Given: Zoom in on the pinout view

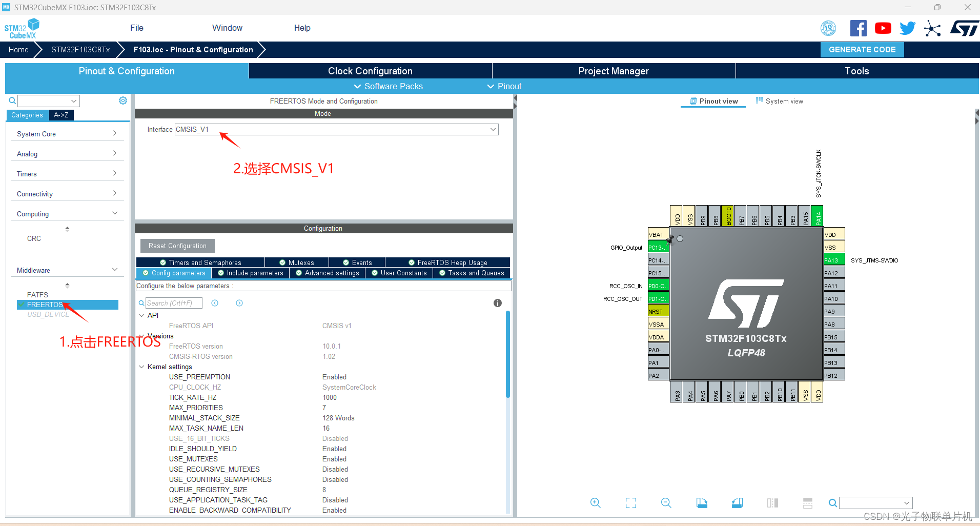Looking at the screenshot, I should (x=595, y=503).
